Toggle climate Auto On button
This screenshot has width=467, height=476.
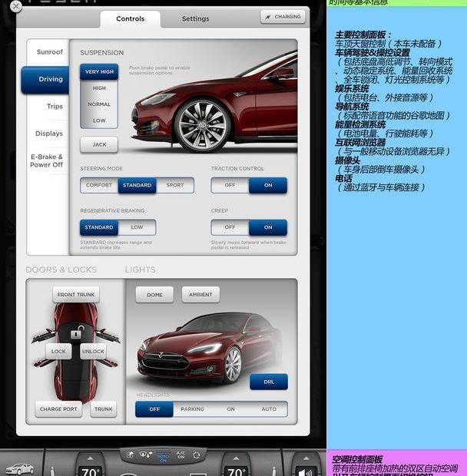[163, 457]
